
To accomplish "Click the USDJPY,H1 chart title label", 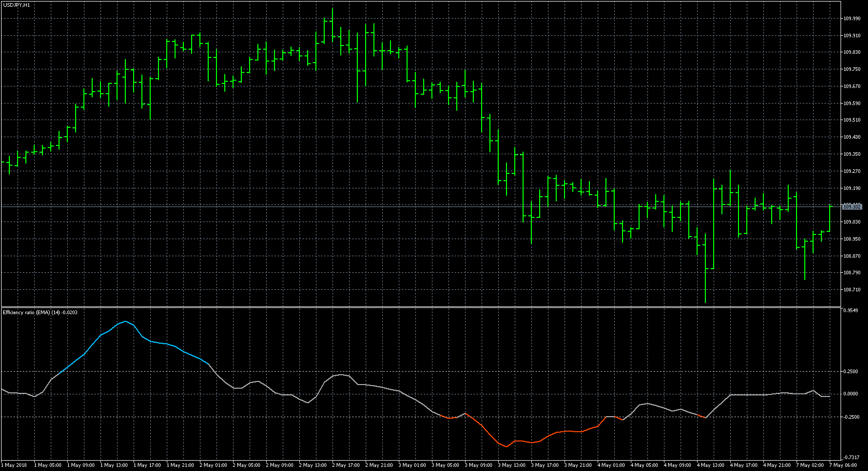I will [x=17, y=5].
